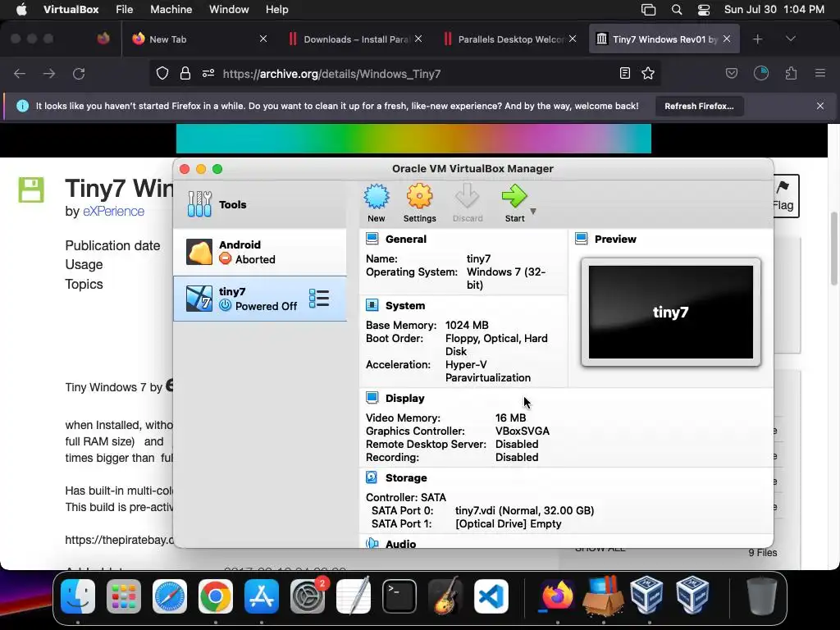Start the tiny7 VM with green arrow
Image resolution: width=840 pixels, height=630 pixels.
(x=514, y=203)
